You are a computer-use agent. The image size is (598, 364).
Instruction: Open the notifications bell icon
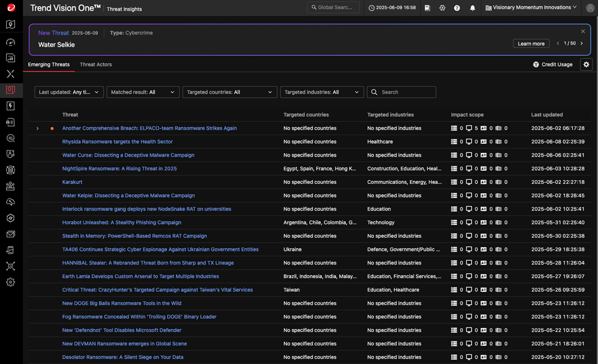tap(472, 8)
